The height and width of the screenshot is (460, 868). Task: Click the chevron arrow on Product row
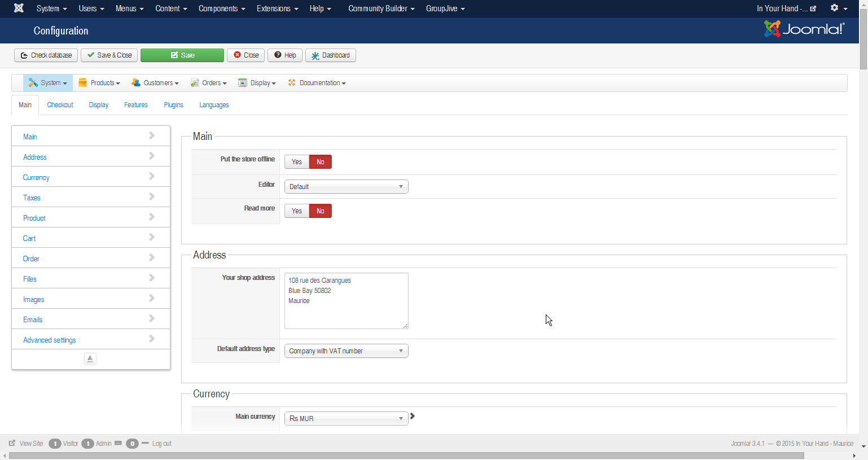click(152, 217)
